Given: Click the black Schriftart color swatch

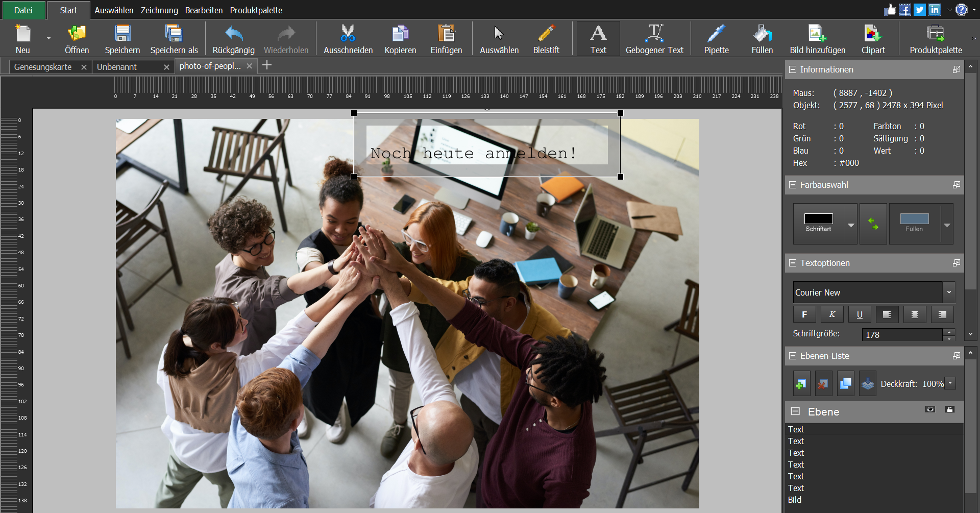Looking at the screenshot, I should coord(818,219).
